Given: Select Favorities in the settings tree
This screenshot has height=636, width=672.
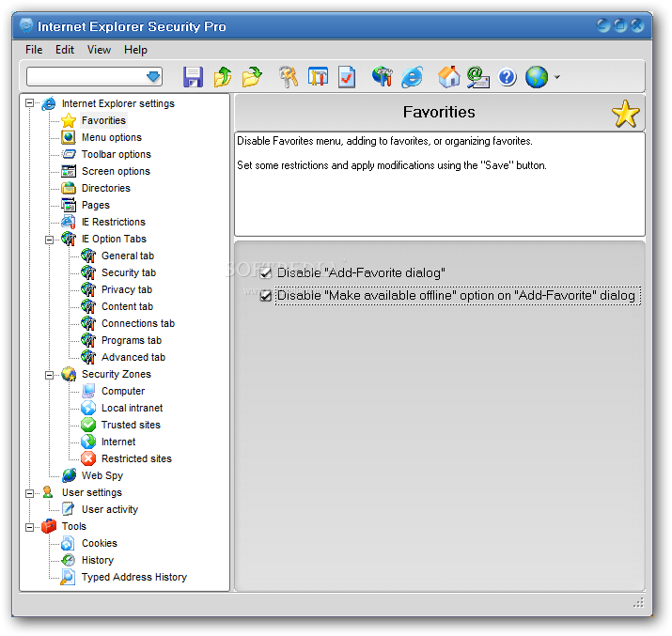Looking at the screenshot, I should pos(103,120).
